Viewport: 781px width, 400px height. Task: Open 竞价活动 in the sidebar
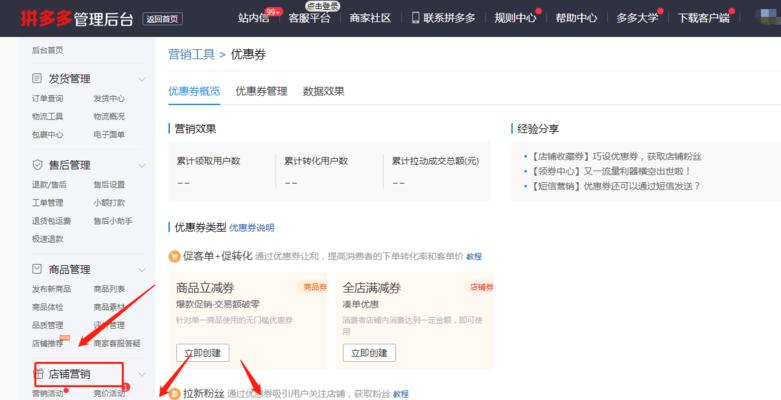point(109,394)
